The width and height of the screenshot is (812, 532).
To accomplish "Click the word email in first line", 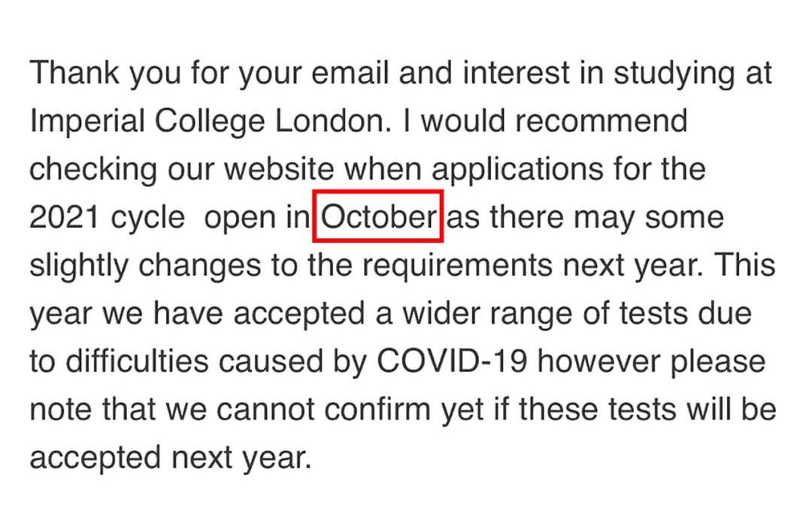I will 350,72.
